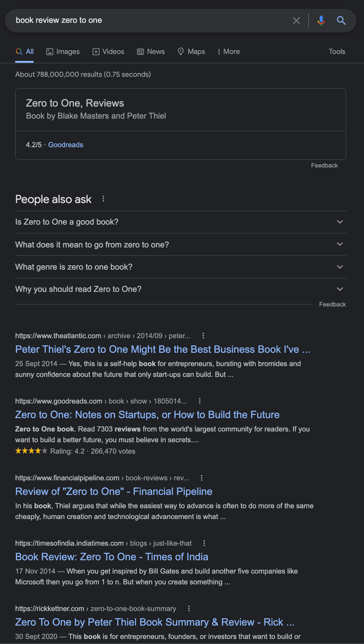Expand "Is Zero to One a good book?"
Image resolution: width=364 pixels, height=644 pixels.
[181, 222]
